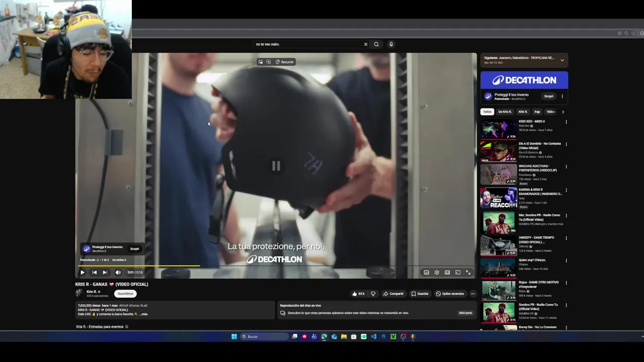Image resolution: width=644 pixels, height=362 pixels.
Task: Click the taskbar Buscar search box
Action: tap(264, 336)
